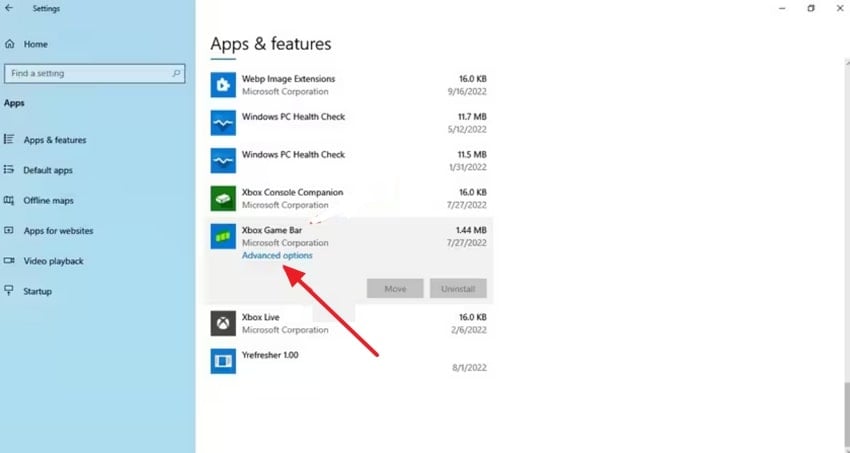Click the Xbox Game Bar app icon
The image size is (850, 453).
point(223,236)
